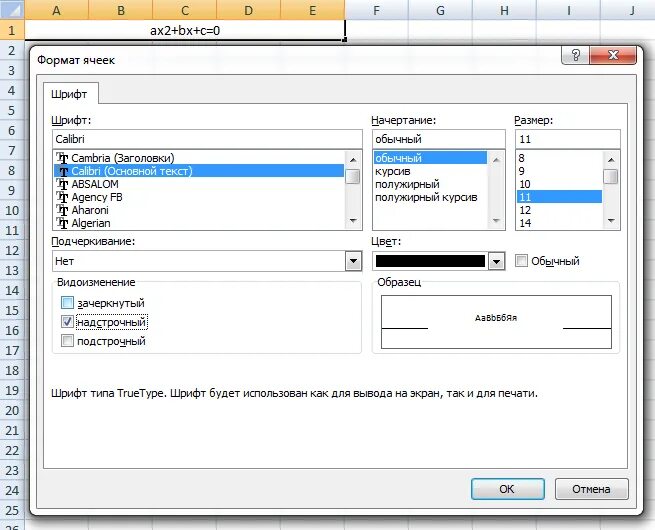655x530 pixels.
Task: Select font size 10
Action: click(559, 184)
